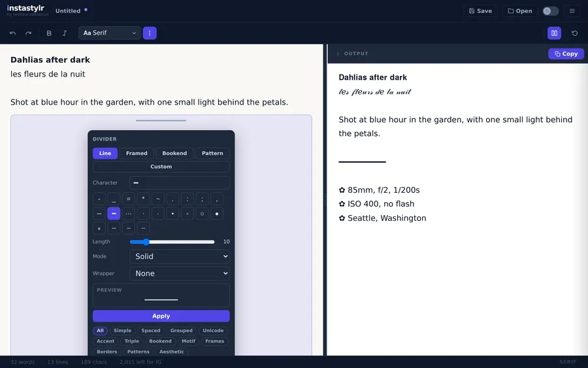
Task: Pick the hollow circle character tile
Action: [x=202, y=214]
